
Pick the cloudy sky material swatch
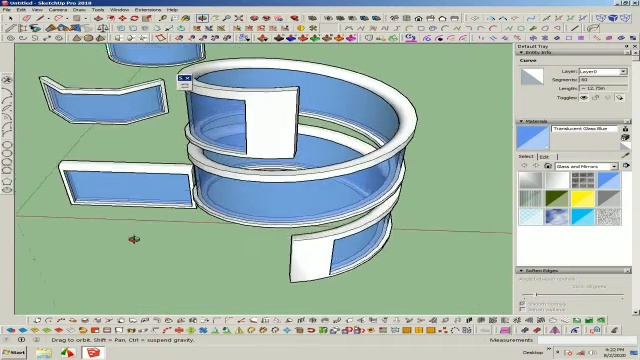pos(557,217)
